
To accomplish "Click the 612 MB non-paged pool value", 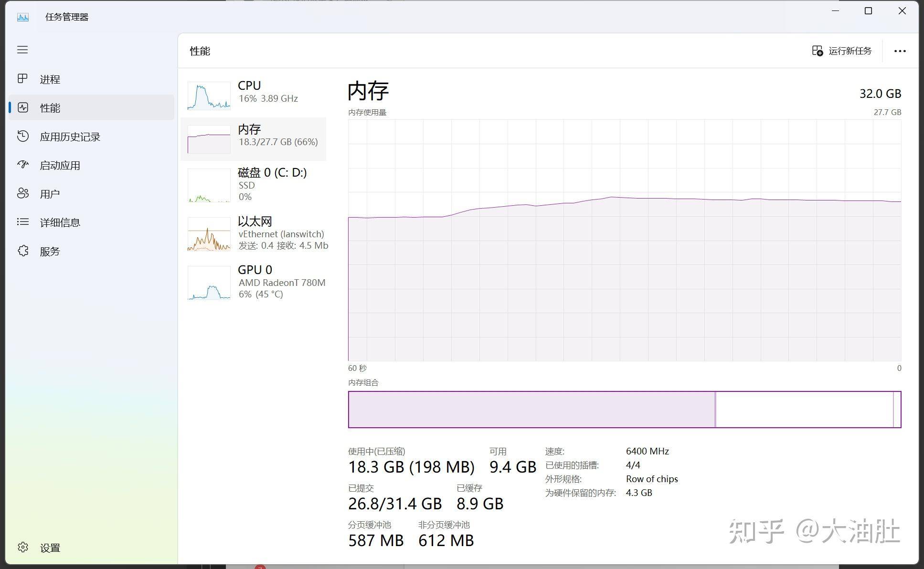I will (446, 540).
